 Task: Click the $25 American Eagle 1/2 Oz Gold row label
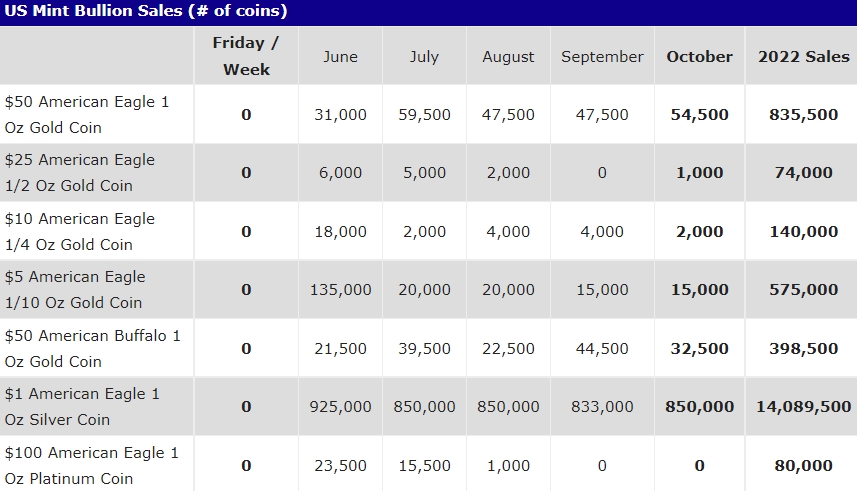click(x=80, y=173)
